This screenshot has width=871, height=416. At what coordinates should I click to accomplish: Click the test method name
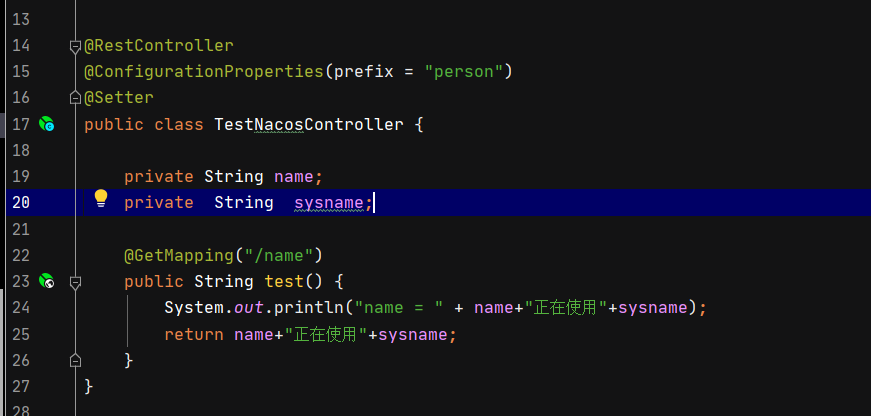pyautogui.click(x=284, y=282)
